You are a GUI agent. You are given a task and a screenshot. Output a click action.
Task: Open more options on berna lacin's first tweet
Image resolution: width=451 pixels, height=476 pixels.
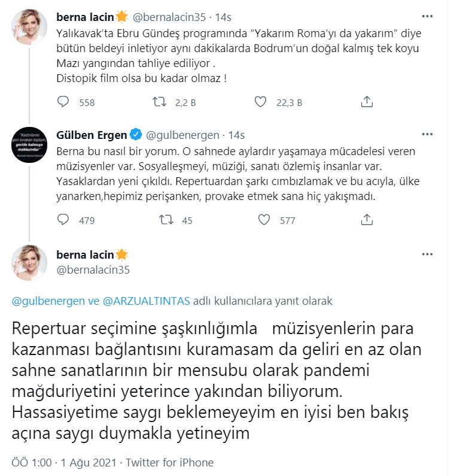tap(427, 16)
